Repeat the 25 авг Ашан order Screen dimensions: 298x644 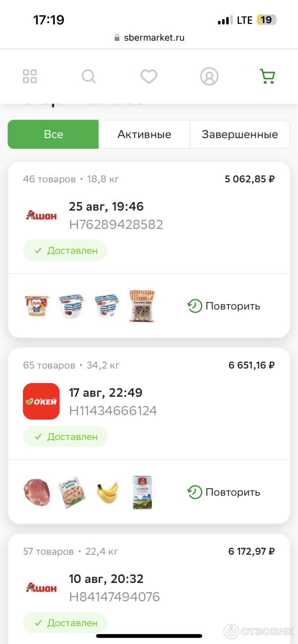[223, 306]
